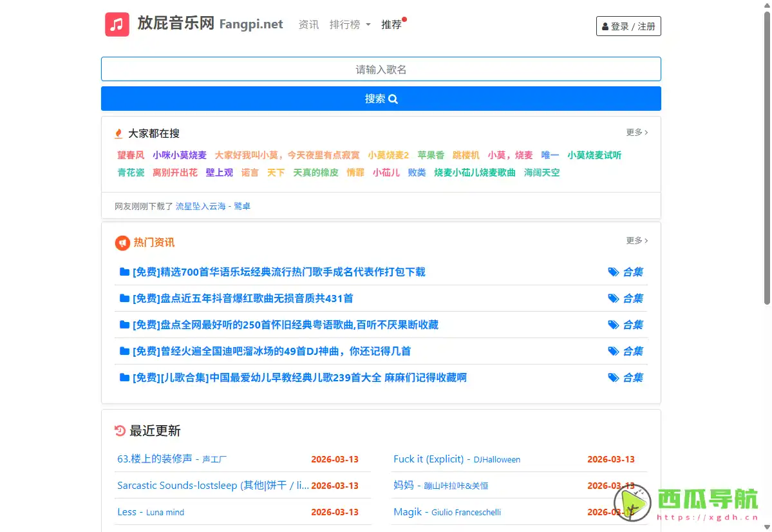This screenshot has width=772, height=532.
Task: Click the magnifier icon on the search button
Action: pos(393,99)
